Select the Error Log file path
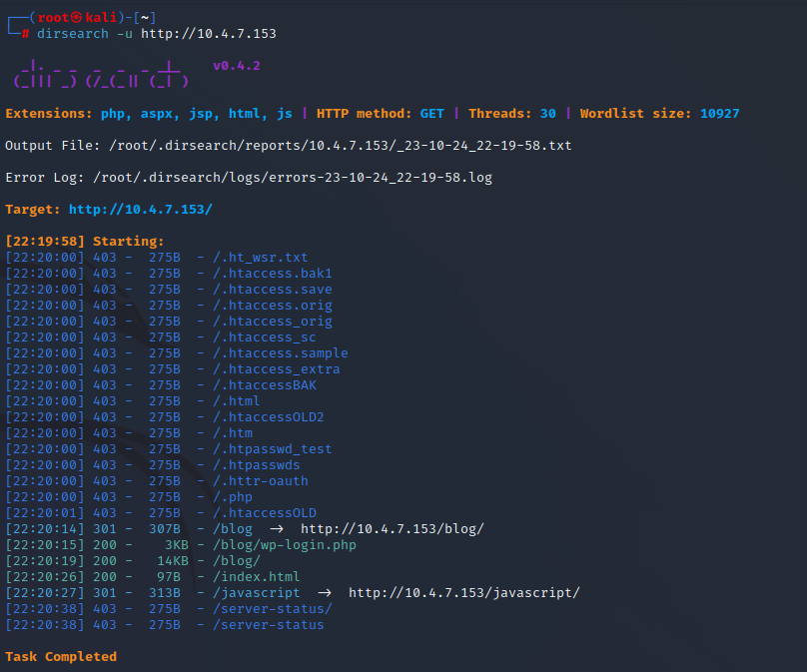 coord(293,178)
